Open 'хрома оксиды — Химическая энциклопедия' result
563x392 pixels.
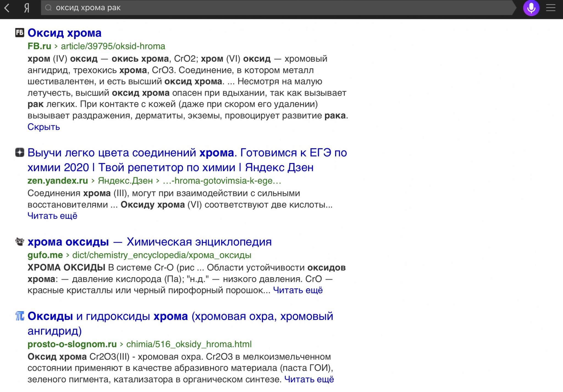coord(150,242)
